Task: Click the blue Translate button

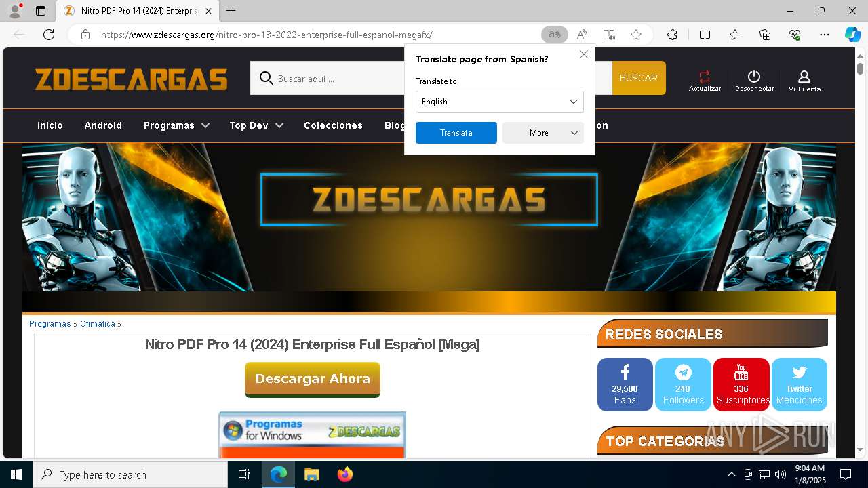Action: pos(456,133)
